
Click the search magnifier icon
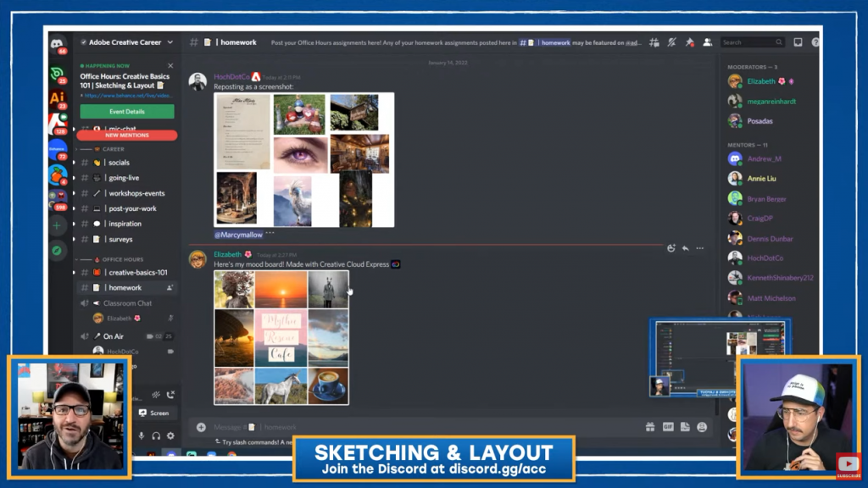[779, 42]
